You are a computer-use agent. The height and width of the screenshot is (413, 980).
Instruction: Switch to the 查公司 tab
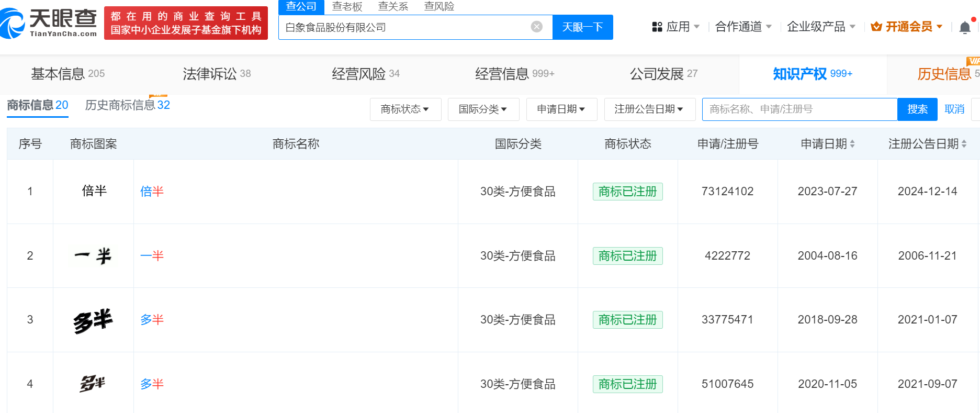[x=301, y=7]
